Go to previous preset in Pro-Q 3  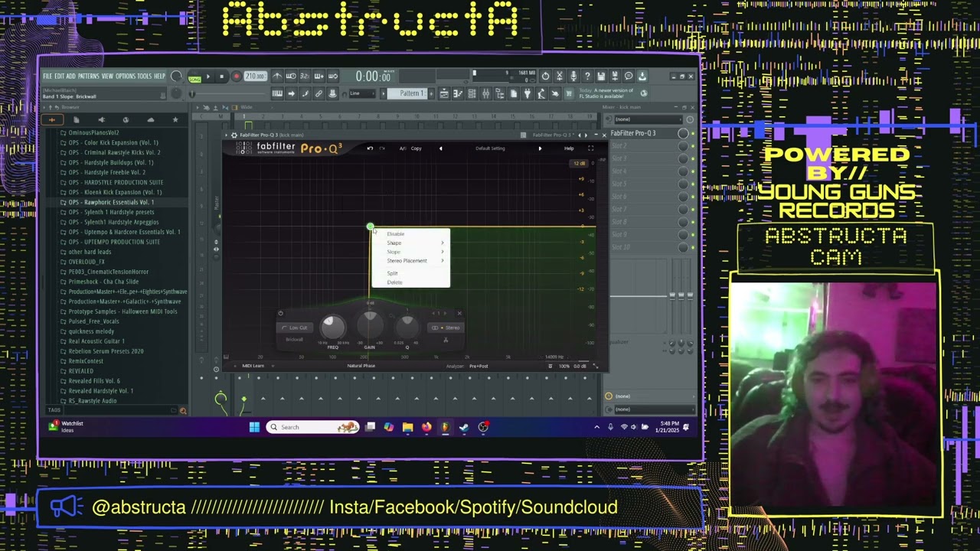440,148
